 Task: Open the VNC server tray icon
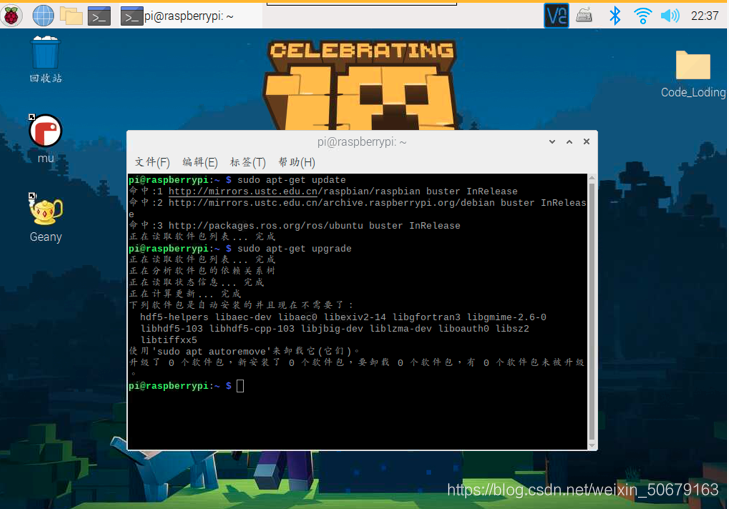point(556,16)
